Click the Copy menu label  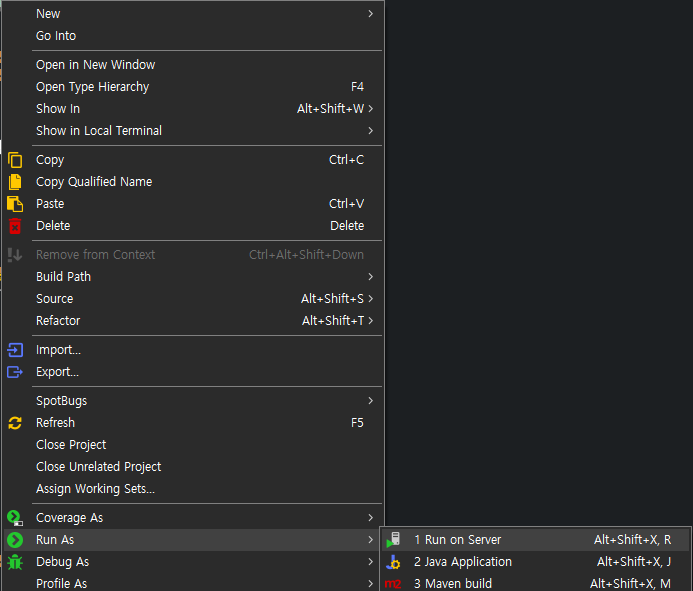[x=50, y=160]
